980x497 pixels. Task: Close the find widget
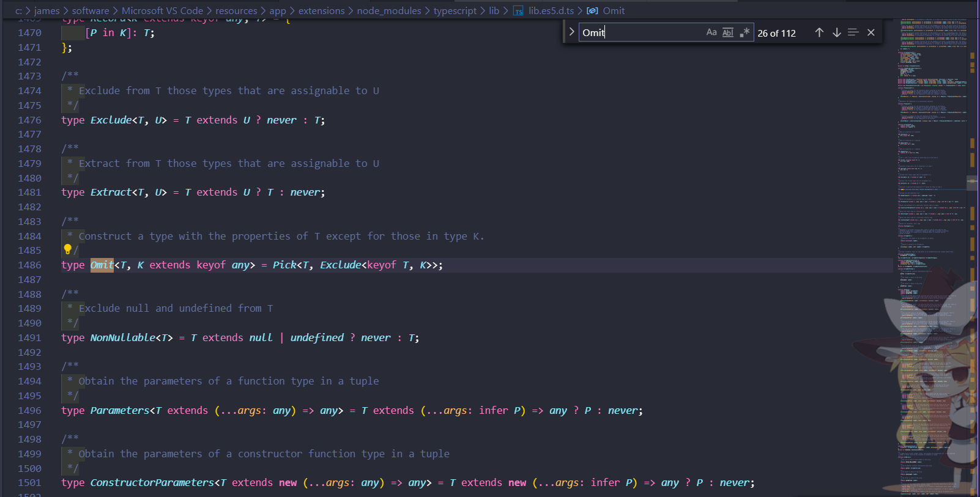[x=871, y=32]
